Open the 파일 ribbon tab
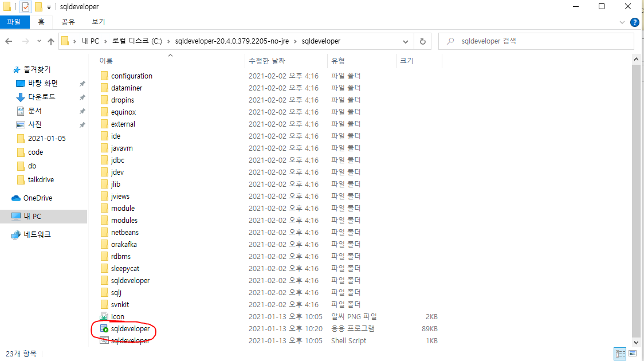 (x=14, y=22)
